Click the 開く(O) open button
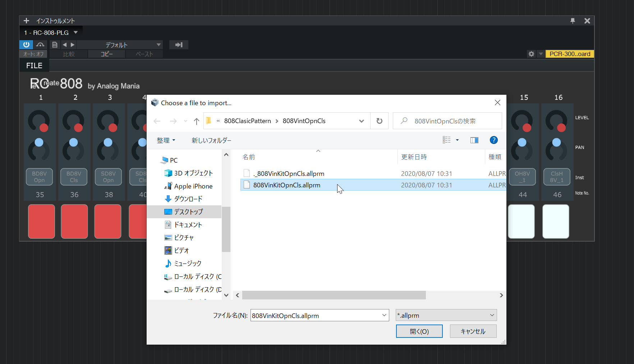 coord(419,331)
